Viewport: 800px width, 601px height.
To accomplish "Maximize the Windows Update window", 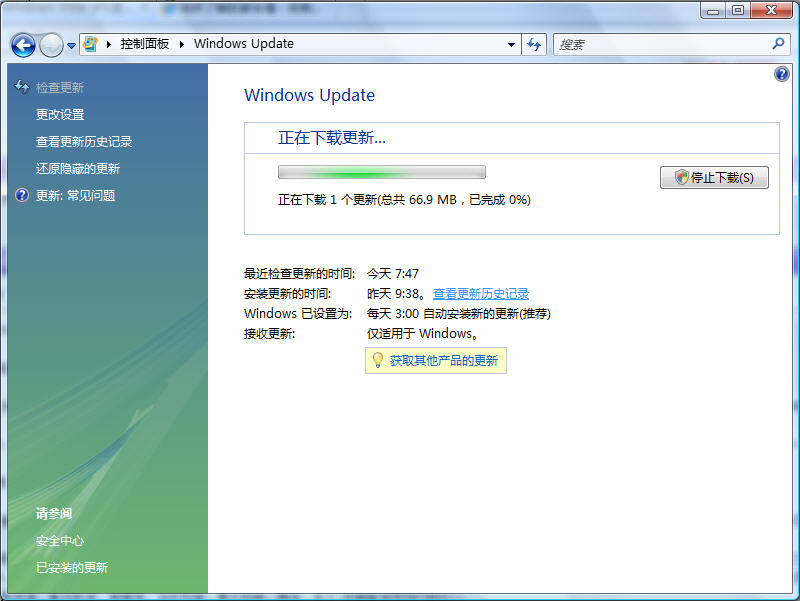I will pos(738,10).
